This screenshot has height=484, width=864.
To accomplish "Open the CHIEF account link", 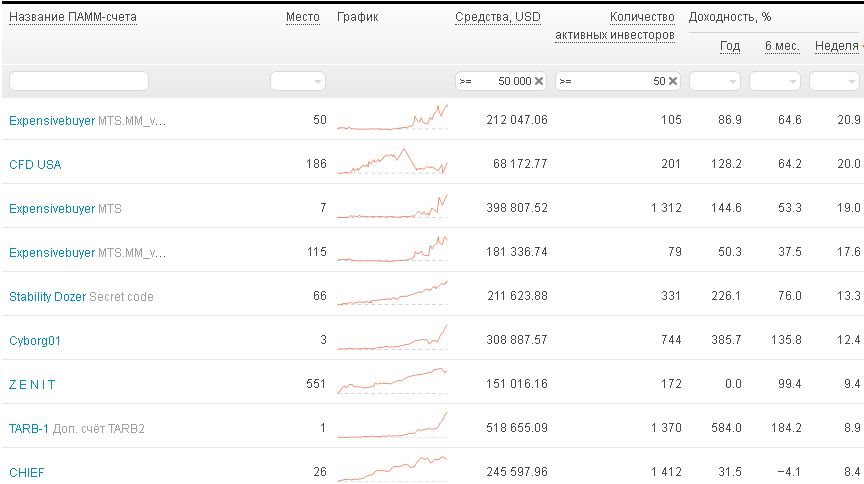I will click(x=27, y=473).
